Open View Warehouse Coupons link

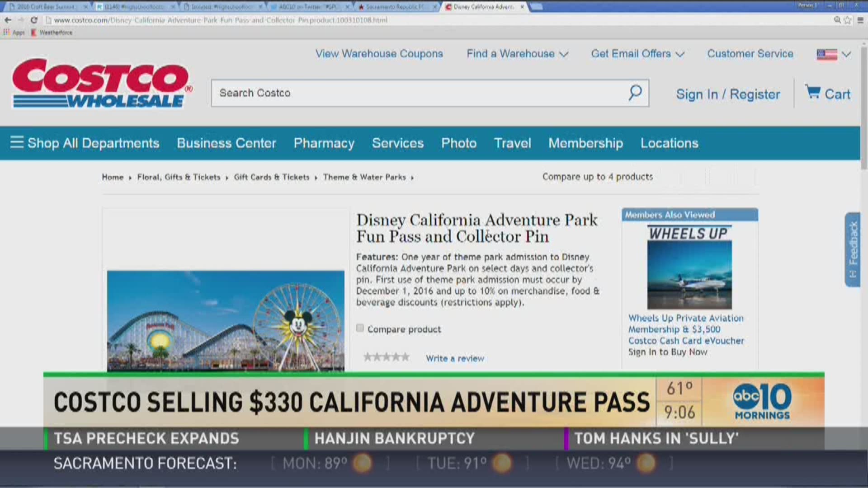tap(379, 54)
